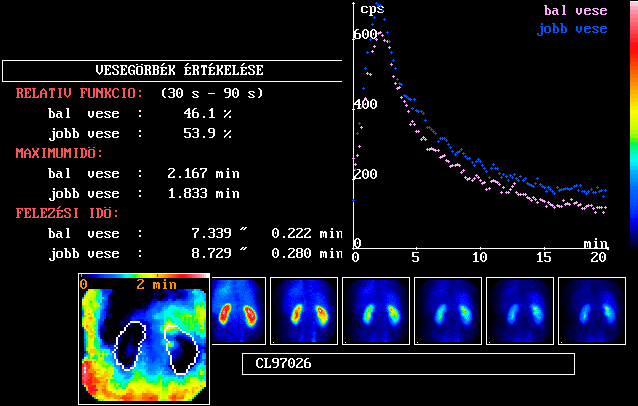
Task: Click the blue 'jobb vese' legend entry
Action: [x=571, y=29]
